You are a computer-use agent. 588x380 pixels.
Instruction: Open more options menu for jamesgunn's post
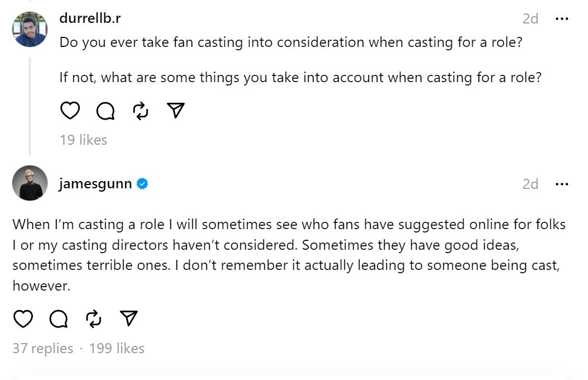tap(561, 184)
